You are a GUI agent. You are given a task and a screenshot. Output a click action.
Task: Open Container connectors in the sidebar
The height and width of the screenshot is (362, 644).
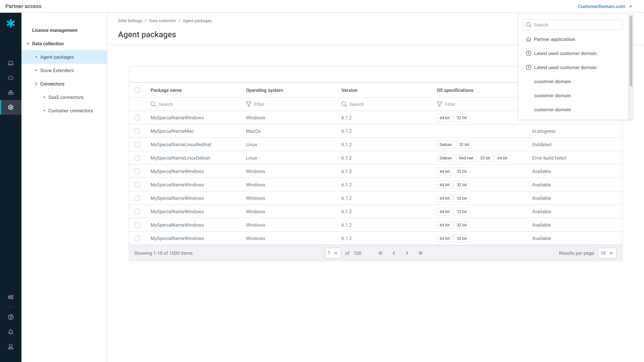point(71,111)
